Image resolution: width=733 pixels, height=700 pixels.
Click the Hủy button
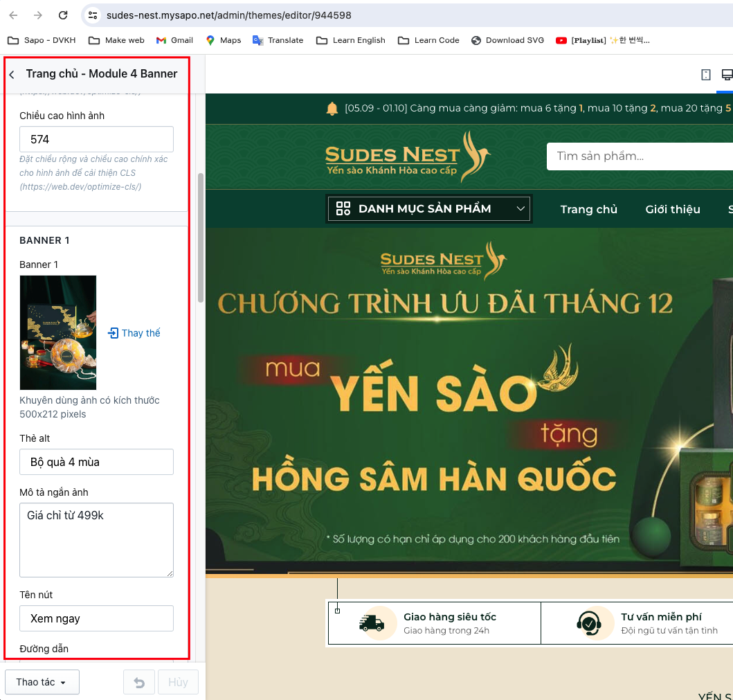point(178,683)
